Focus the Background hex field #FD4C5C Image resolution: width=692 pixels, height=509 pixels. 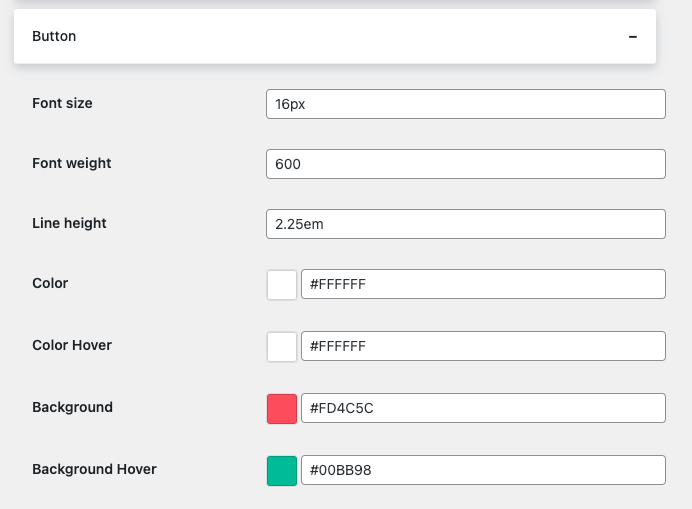click(x=483, y=409)
